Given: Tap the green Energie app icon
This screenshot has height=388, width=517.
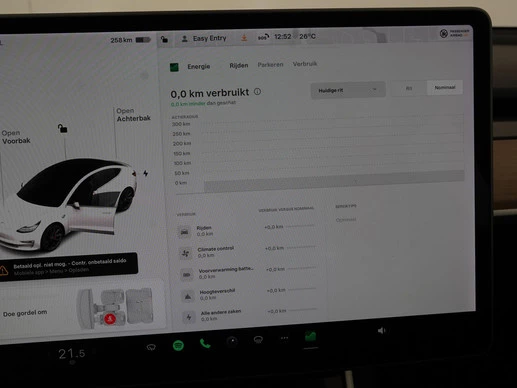Looking at the screenshot, I should tap(174, 67).
